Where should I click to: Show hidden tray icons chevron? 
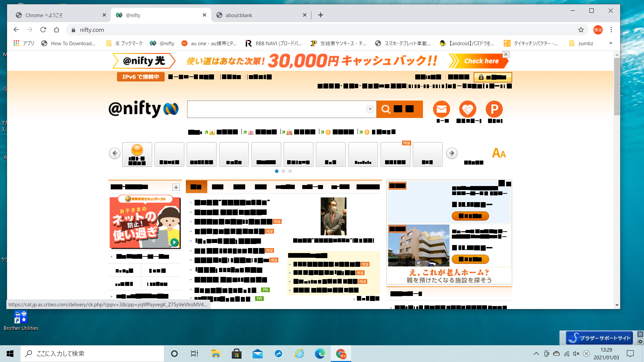click(536, 354)
